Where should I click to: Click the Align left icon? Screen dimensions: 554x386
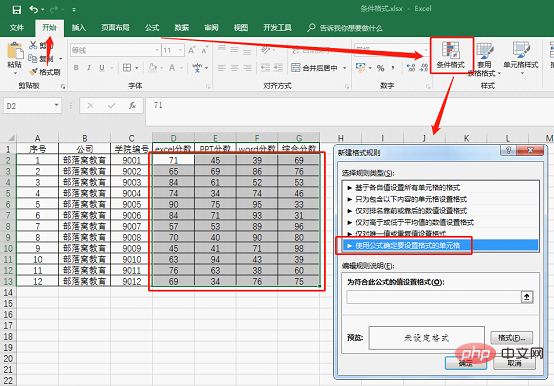[x=222, y=67]
